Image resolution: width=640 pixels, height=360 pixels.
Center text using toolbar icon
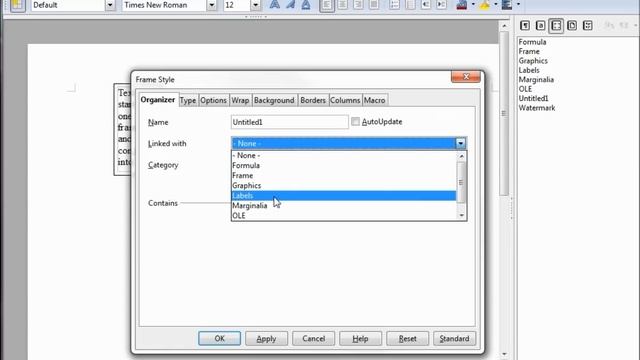click(x=342, y=5)
